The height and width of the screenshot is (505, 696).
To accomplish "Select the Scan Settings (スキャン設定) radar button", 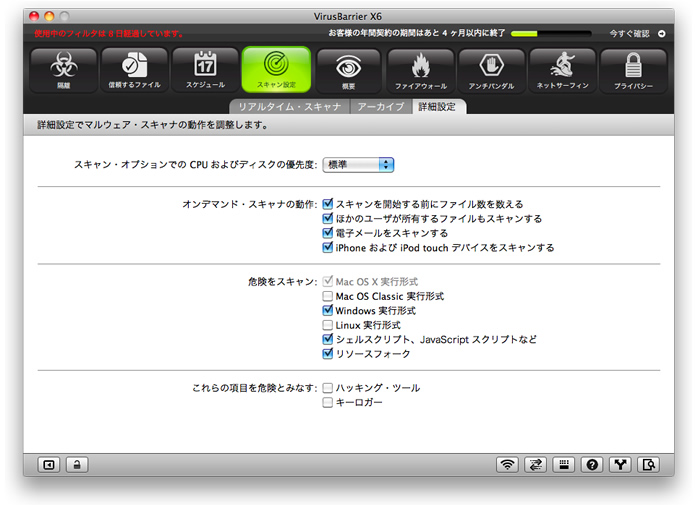I will click(x=276, y=70).
